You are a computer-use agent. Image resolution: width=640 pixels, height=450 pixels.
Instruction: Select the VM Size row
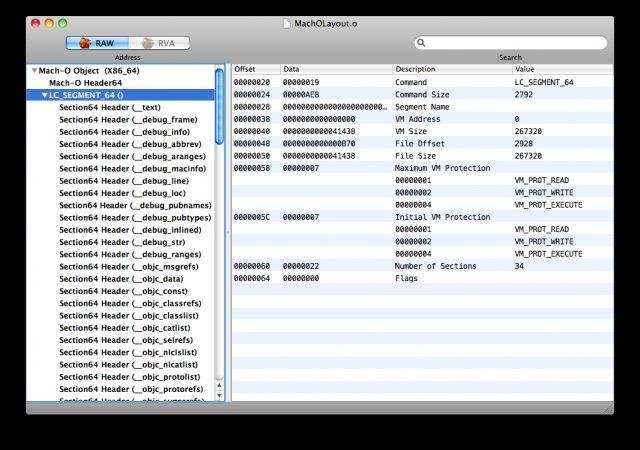click(422, 131)
